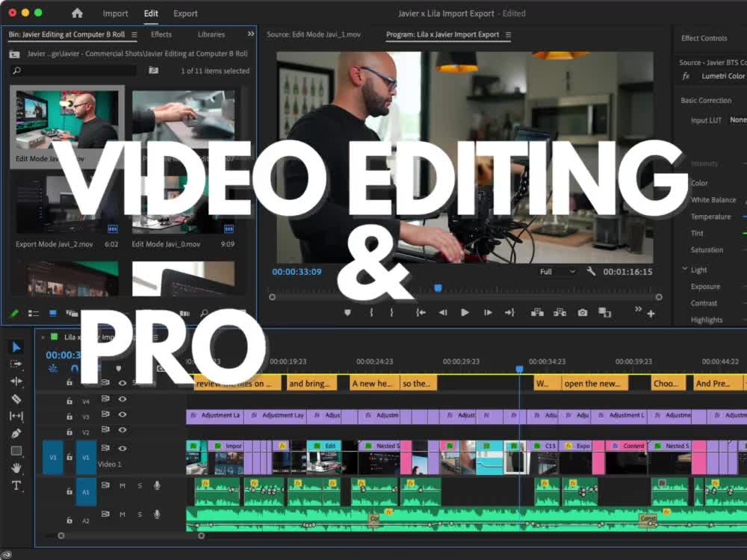Open the playback resolution Full dropdown

point(557,272)
